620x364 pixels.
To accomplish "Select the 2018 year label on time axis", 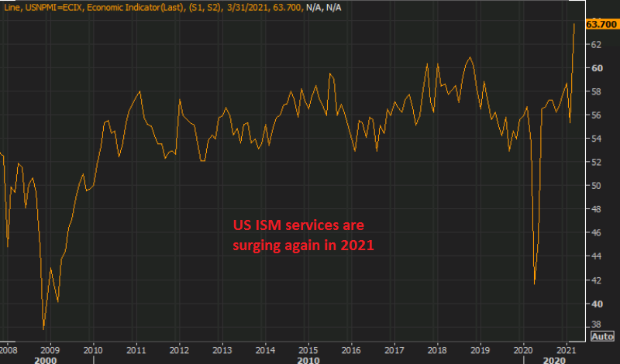I will point(437,350).
